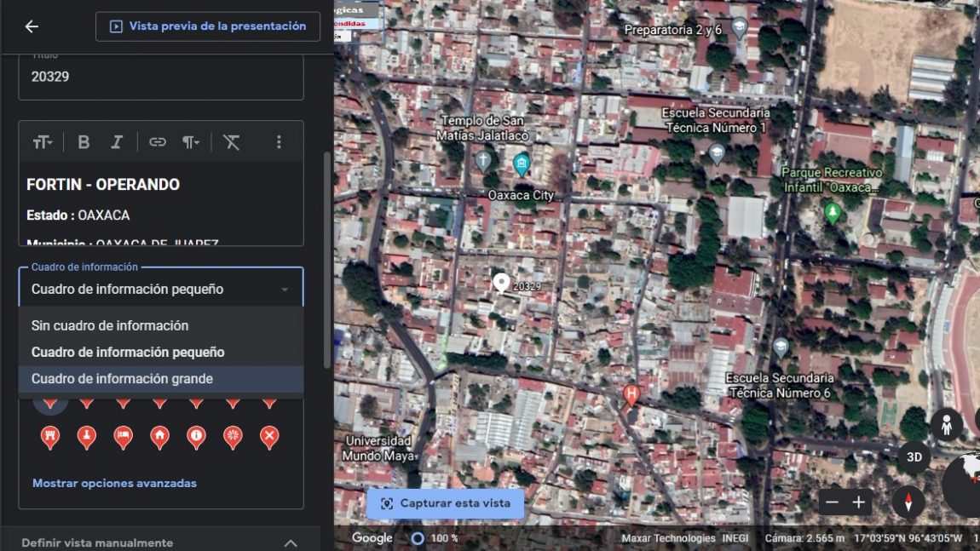Image resolution: width=980 pixels, height=551 pixels.
Task: Click Escuela Secundaria Técnica Número 1 marker
Action: [x=717, y=153]
